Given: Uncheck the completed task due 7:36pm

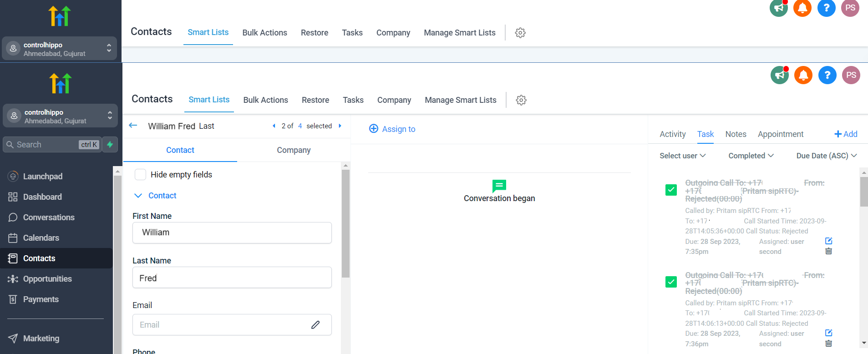Looking at the screenshot, I should [x=671, y=282].
